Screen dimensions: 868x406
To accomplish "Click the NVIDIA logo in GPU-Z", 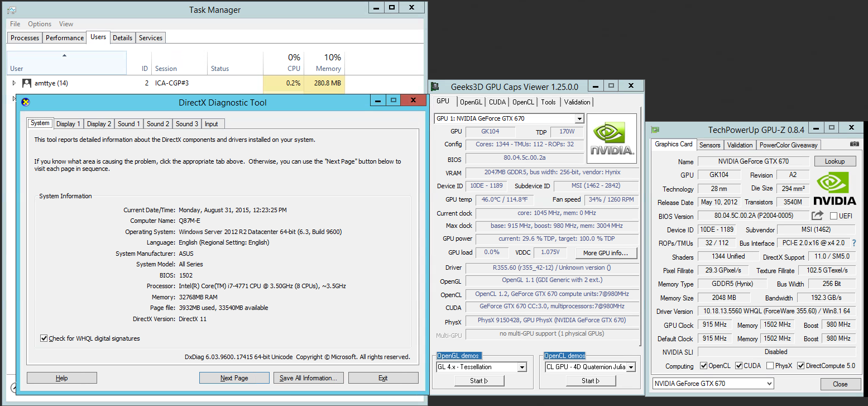I will point(834,188).
